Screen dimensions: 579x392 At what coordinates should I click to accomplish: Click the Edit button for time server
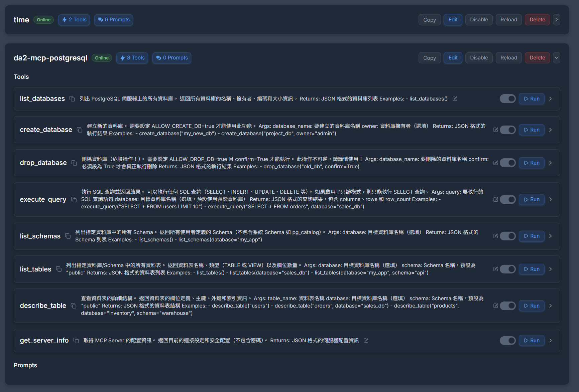pyautogui.click(x=453, y=20)
